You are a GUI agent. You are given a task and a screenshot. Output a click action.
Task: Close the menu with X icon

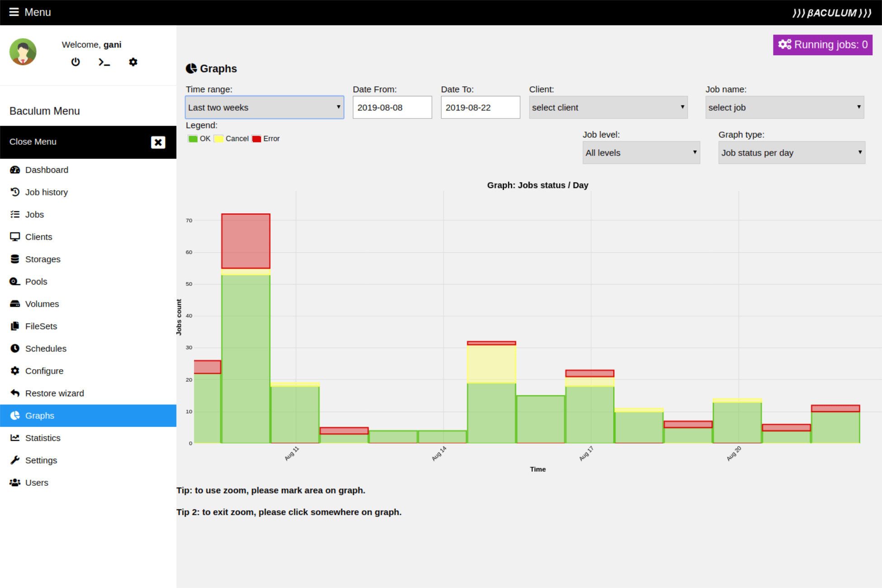click(x=158, y=142)
